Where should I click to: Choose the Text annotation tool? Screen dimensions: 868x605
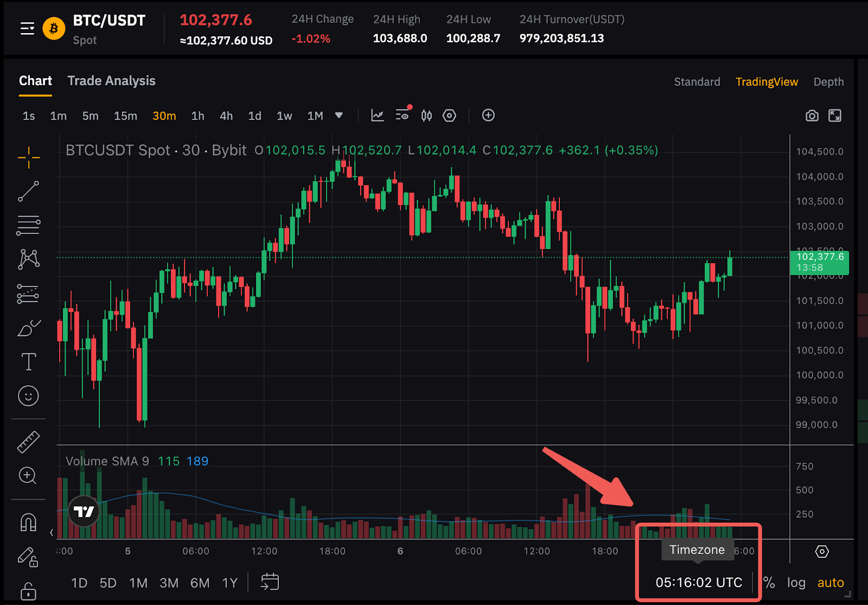pyautogui.click(x=28, y=362)
